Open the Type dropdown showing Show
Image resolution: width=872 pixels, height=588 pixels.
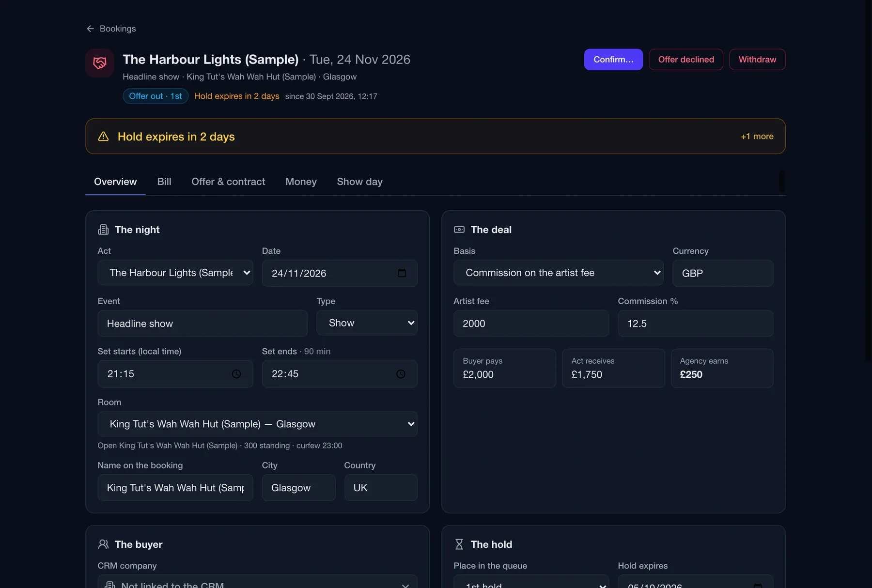[367, 323]
